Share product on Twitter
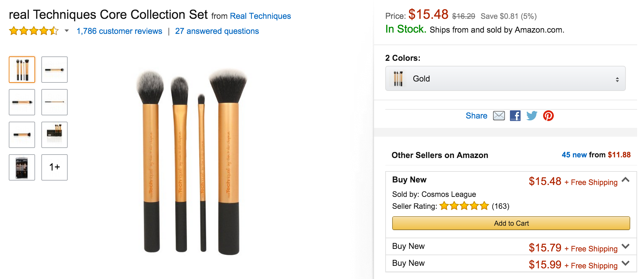The height and width of the screenshot is (279, 644). click(532, 116)
